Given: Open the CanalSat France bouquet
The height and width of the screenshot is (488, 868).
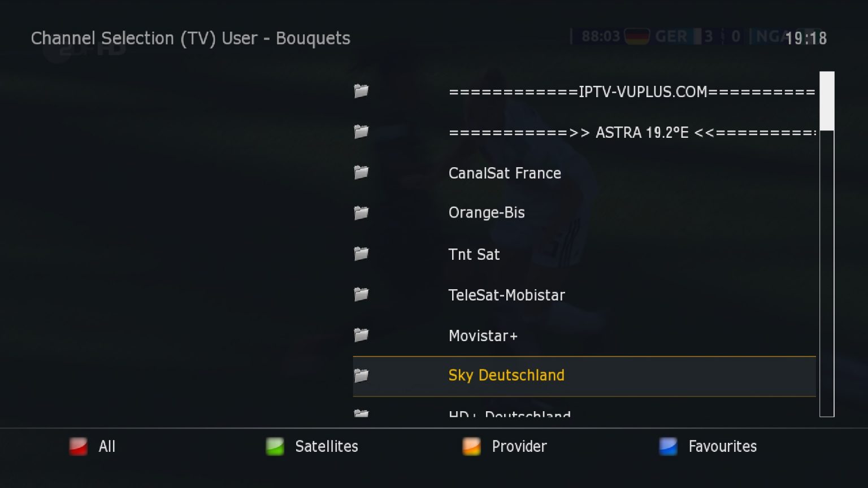Looking at the screenshot, I should click(584, 173).
